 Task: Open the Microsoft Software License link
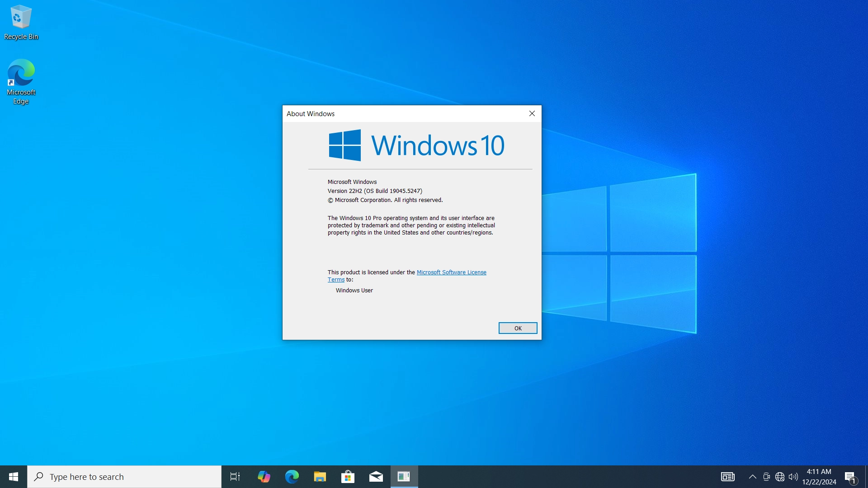pyautogui.click(x=451, y=272)
